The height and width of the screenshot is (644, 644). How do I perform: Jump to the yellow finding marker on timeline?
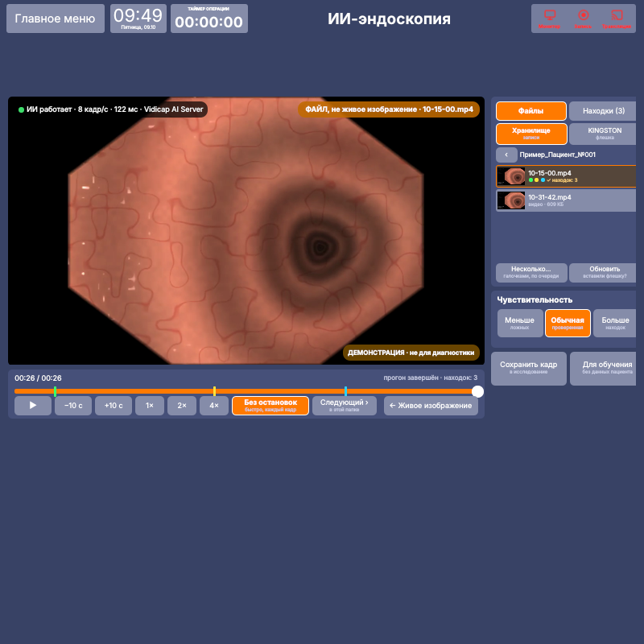pos(214,391)
